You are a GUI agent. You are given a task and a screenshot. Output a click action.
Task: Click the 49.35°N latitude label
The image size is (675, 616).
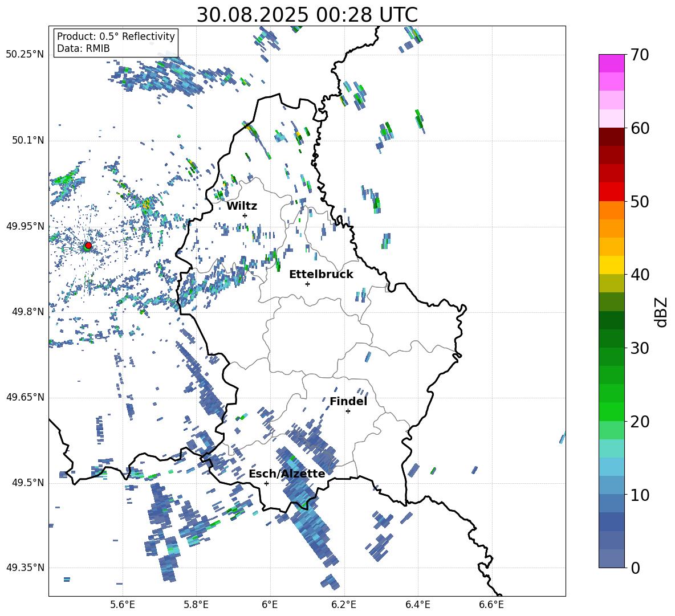point(25,568)
